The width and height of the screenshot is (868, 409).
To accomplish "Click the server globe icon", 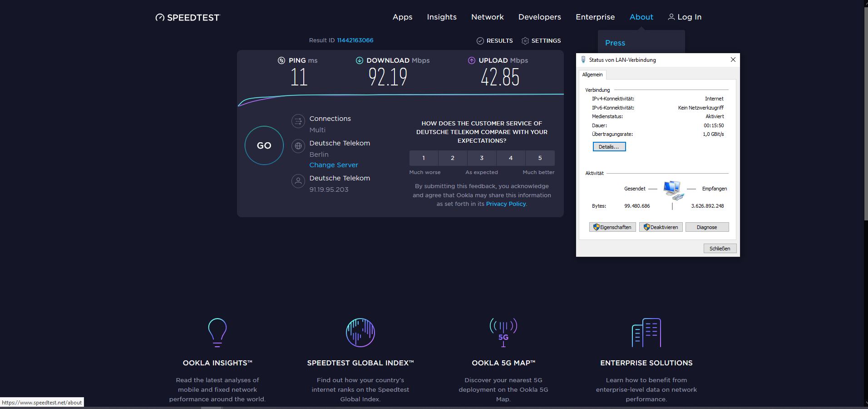I will pyautogui.click(x=298, y=146).
